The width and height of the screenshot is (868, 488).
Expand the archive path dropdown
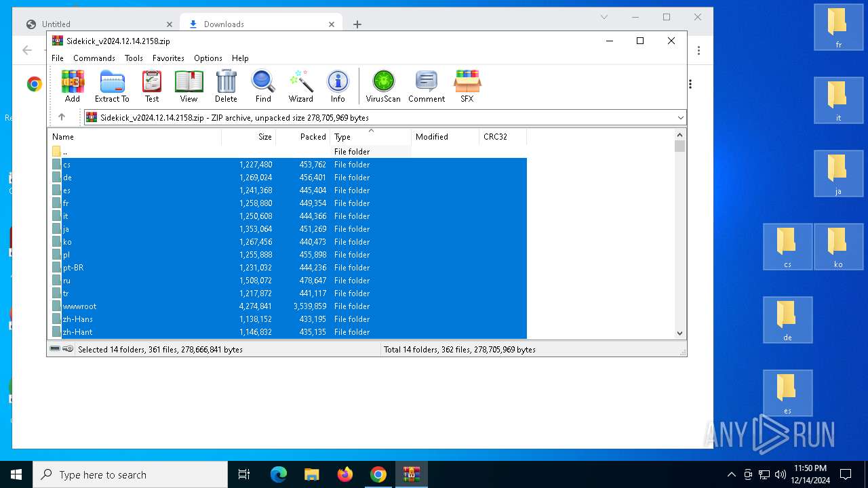tap(680, 118)
